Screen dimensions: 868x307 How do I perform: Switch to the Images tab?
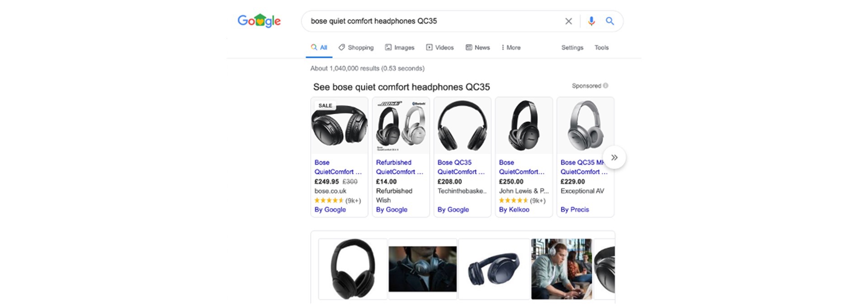tap(400, 47)
